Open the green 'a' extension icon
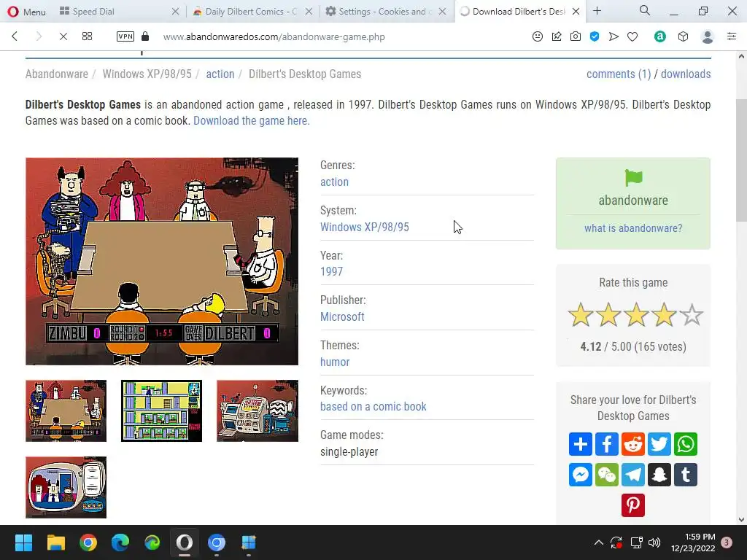The width and height of the screenshot is (747, 560). pyautogui.click(x=659, y=36)
